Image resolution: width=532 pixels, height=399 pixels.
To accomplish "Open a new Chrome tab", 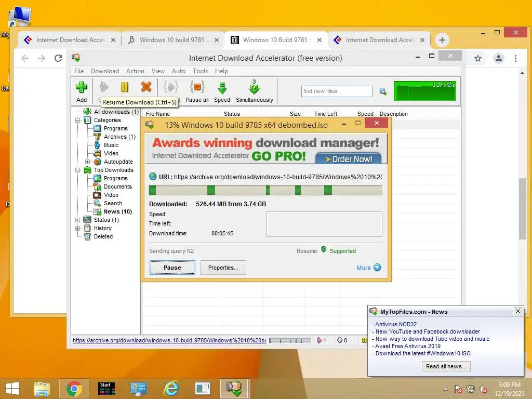I will 442,40.
